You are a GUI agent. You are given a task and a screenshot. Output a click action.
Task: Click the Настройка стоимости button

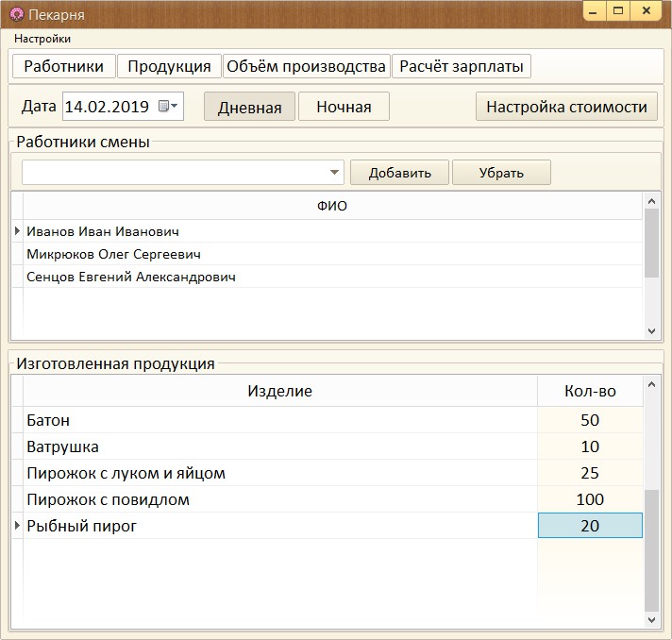[x=566, y=107]
